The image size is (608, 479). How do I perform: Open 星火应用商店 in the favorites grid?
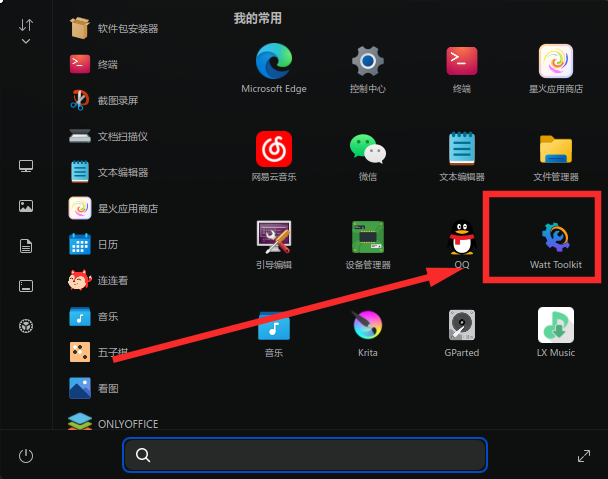(556, 68)
